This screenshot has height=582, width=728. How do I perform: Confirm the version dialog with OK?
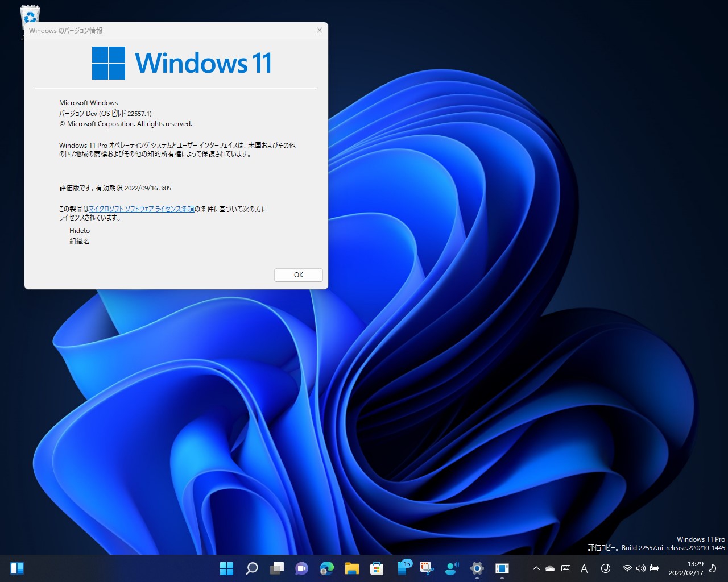(298, 275)
